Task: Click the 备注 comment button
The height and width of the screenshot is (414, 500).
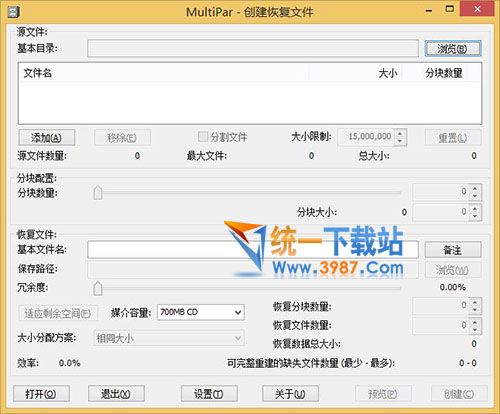Action: coord(453,250)
